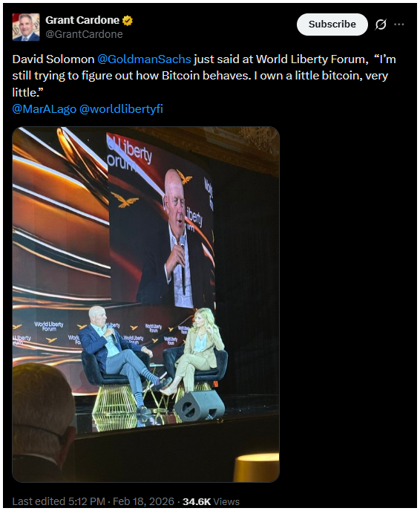The width and height of the screenshot is (420, 511).
Task: Enlarge the World Liberty Forum photo
Action: coord(146,305)
